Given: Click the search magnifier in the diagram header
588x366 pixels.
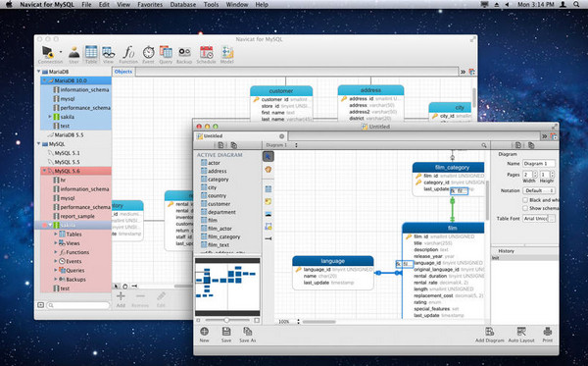Looking at the screenshot, I should [x=484, y=145].
